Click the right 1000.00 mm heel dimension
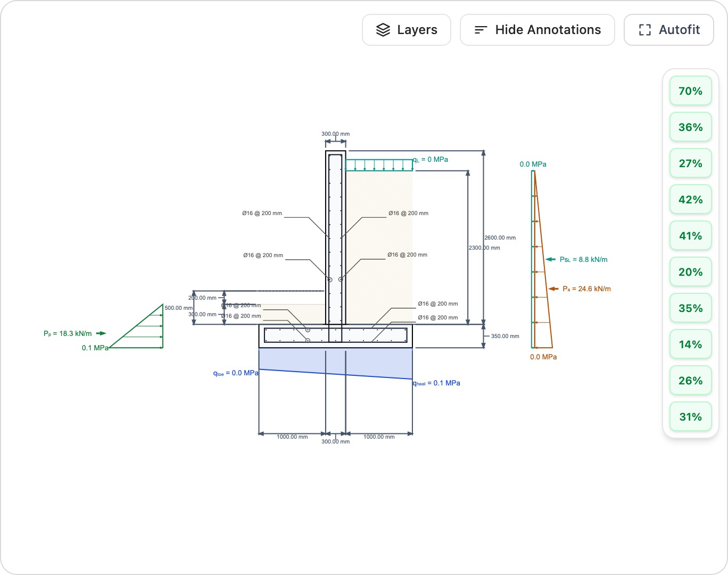 click(x=379, y=437)
